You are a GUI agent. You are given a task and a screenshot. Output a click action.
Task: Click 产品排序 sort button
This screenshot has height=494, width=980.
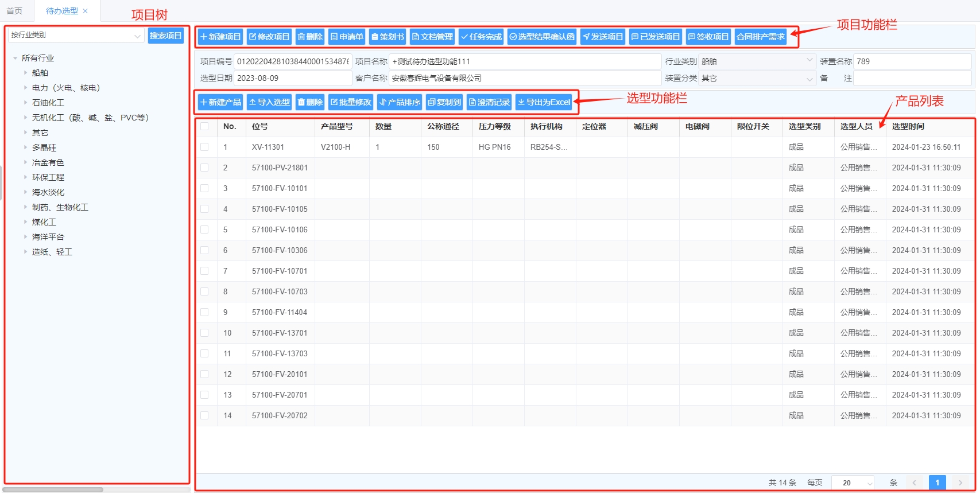[x=400, y=102]
